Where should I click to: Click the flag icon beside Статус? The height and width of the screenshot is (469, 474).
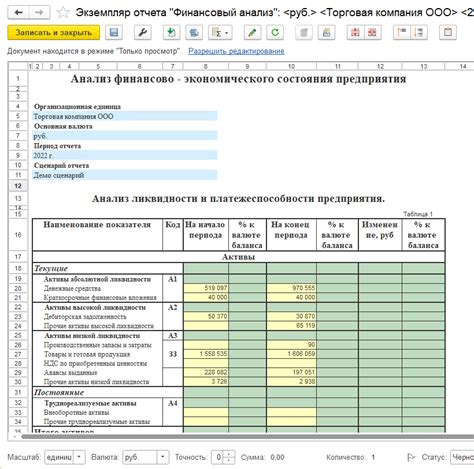coord(411,457)
